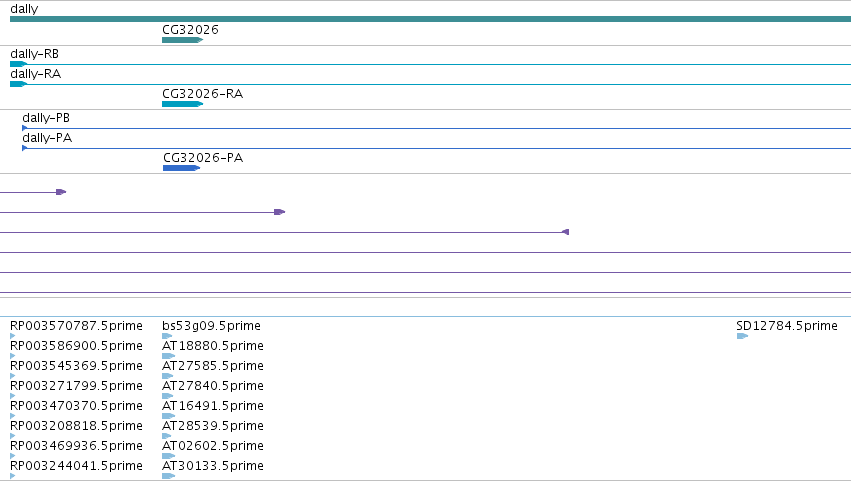Image resolution: width=851 pixels, height=481 pixels.
Task: Select AT16491.5prime EST label
Action: pyautogui.click(x=213, y=406)
